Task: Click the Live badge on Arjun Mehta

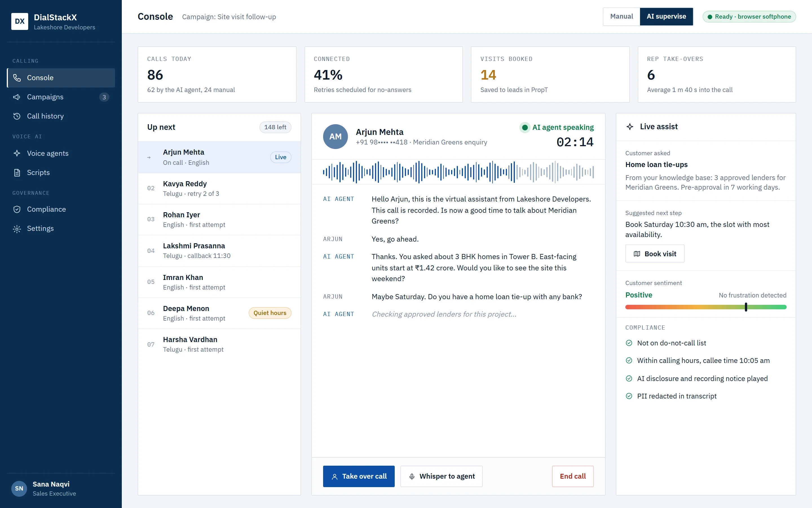Action: 281,157
